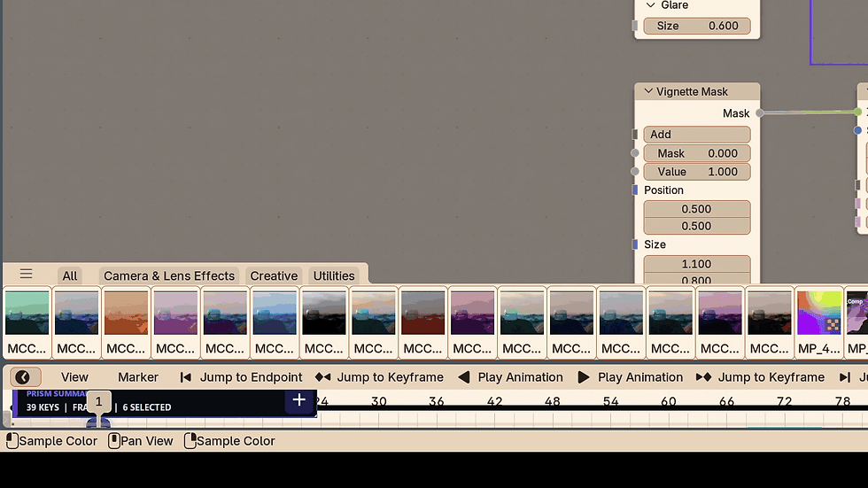Click Pan View middle-mouse status hint
The image size is (868, 488).
click(x=141, y=441)
